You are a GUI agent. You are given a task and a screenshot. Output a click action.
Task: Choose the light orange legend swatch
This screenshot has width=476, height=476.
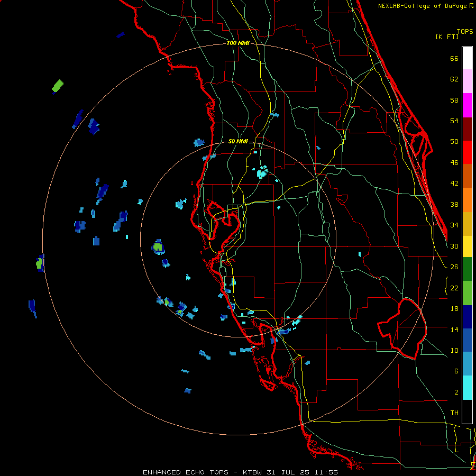click(x=467, y=200)
